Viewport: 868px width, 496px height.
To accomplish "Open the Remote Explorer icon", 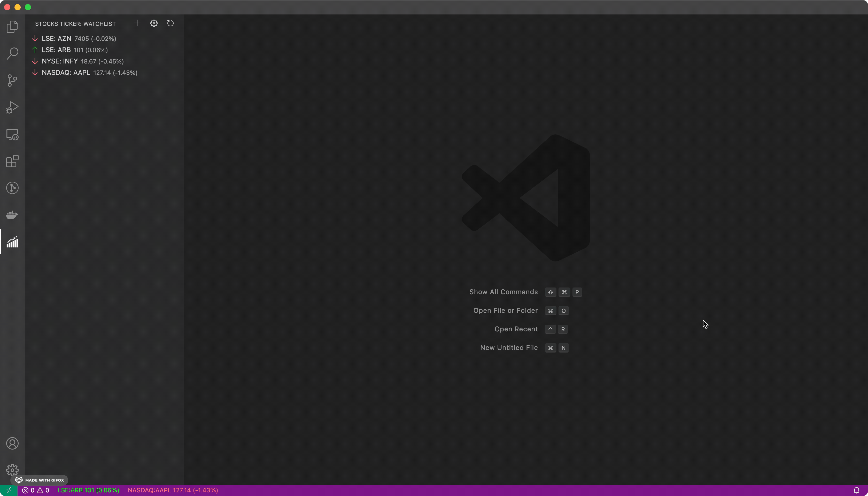I will [x=12, y=134].
